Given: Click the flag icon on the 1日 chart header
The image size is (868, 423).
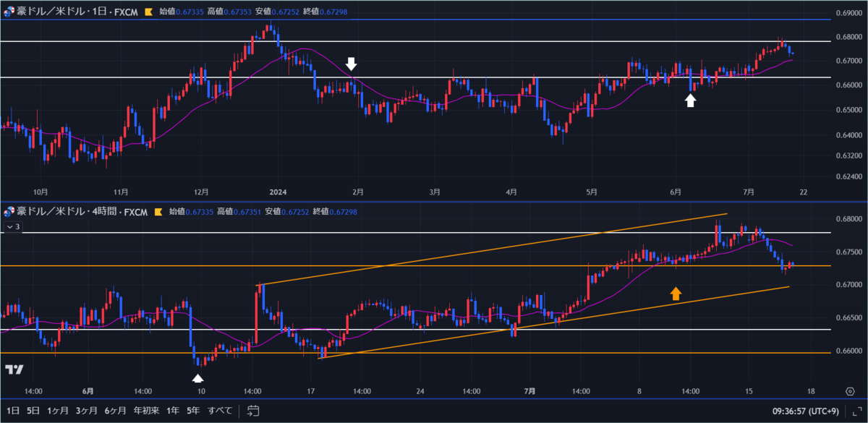Looking at the screenshot, I should click(x=149, y=12).
